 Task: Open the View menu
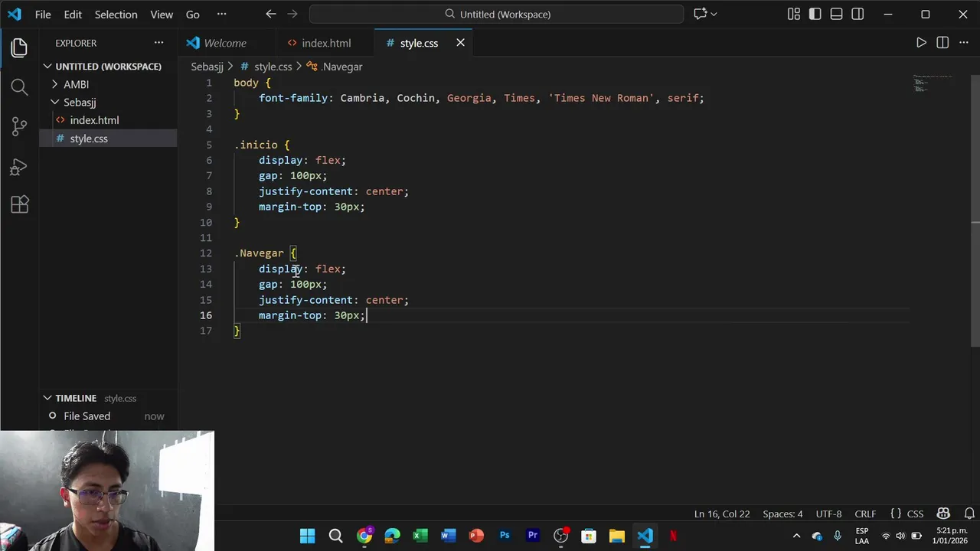162,14
